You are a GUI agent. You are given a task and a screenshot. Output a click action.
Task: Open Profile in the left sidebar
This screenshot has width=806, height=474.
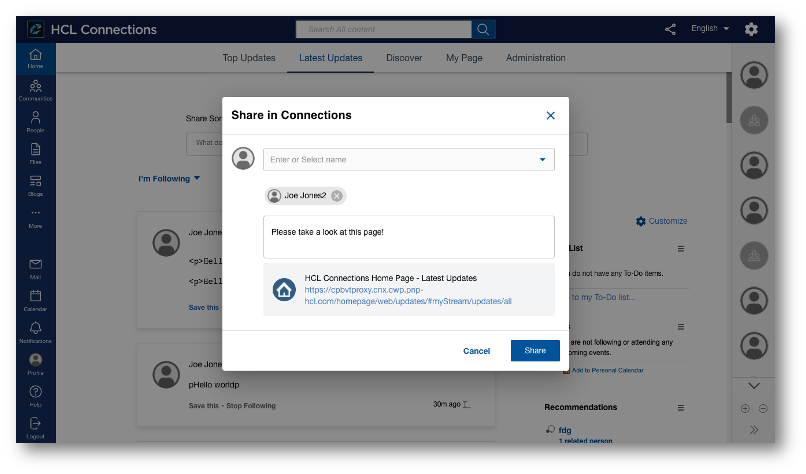point(35,364)
